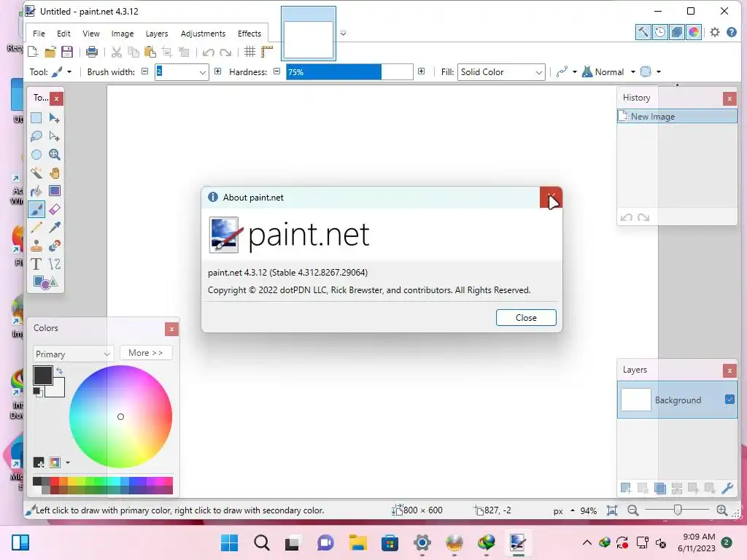747x560 pixels.
Task: Increase hardness with plus button
Action: [421, 71]
